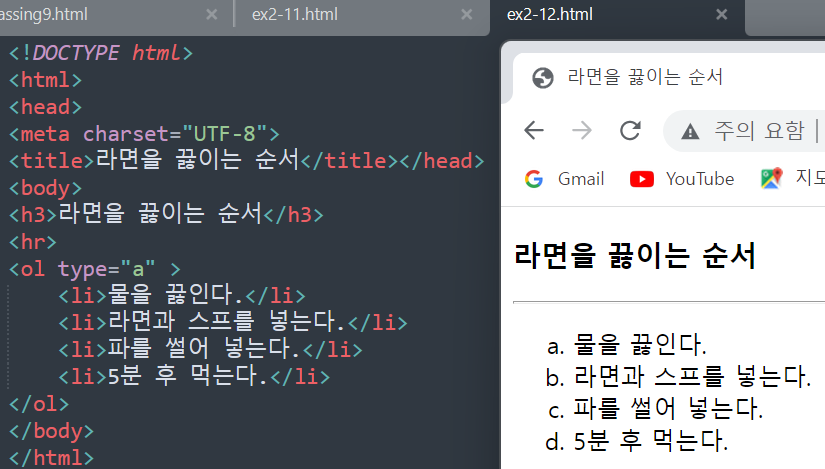Open the assing9.html editor tab
Image resolution: width=825 pixels, height=469 pixels.
coord(44,14)
